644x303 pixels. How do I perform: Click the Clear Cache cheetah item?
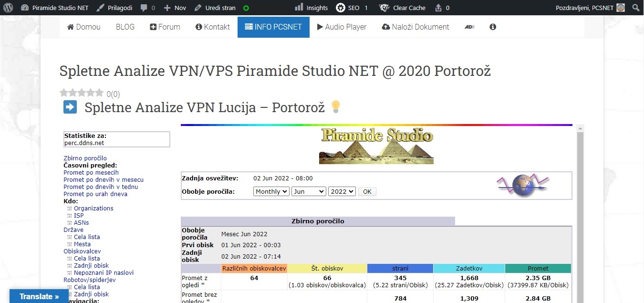[x=402, y=8]
